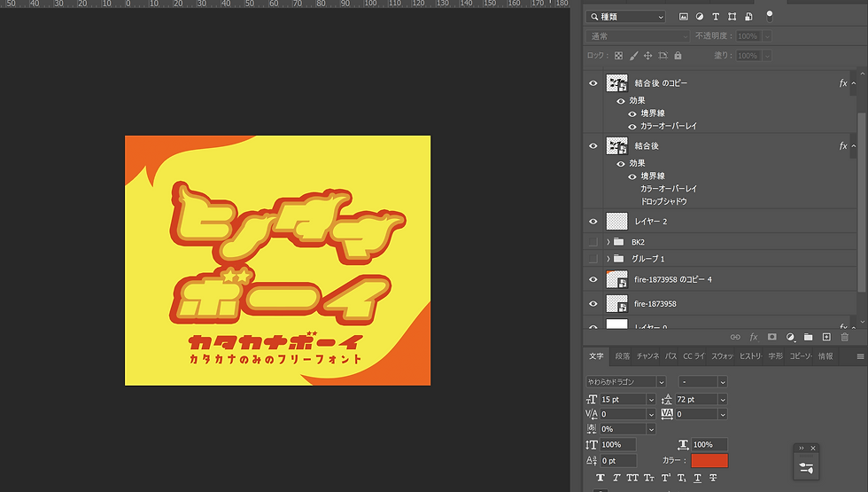The width and height of the screenshot is (868, 492).
Task: Open the character panel menu
Action: tap(860, 356)
